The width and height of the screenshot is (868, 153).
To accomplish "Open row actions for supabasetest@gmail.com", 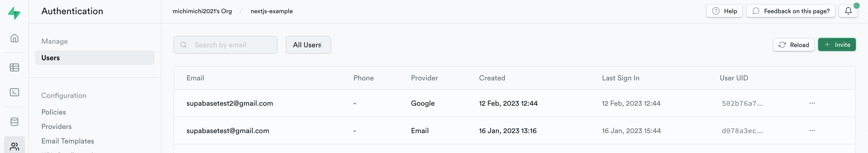I will (x=812, y=131).
